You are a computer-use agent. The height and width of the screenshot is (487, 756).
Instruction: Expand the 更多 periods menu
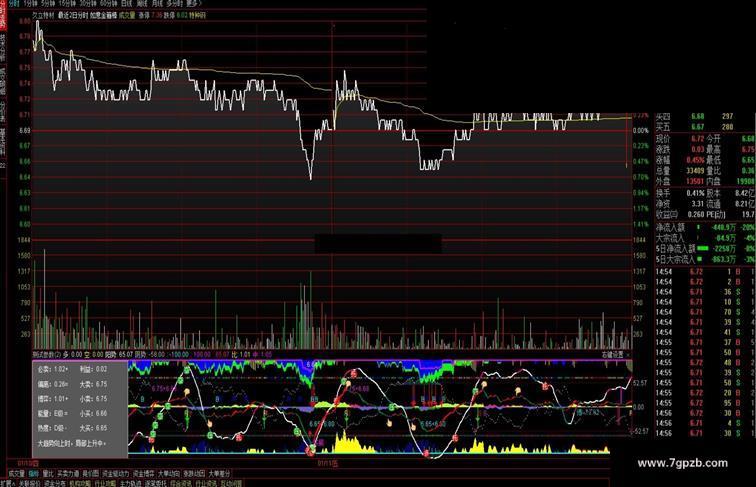(194, 3)
